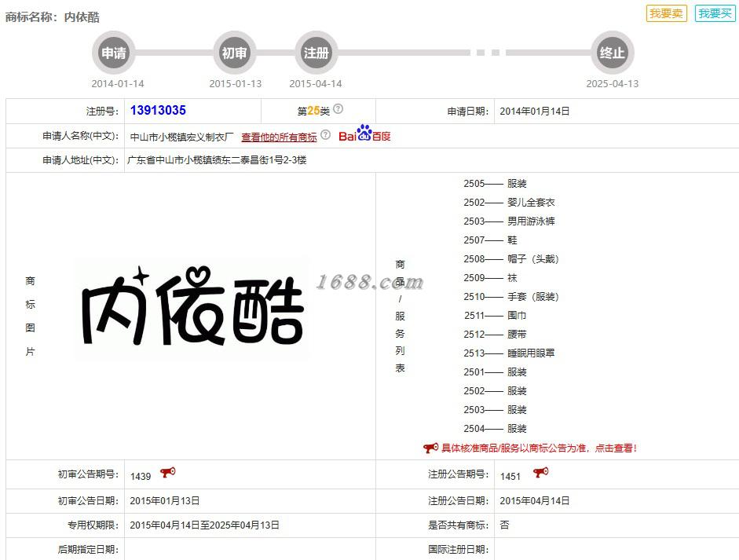Click the help icon beside 第25类
This screenshot has width=739, height=560.
click(338, 109)
